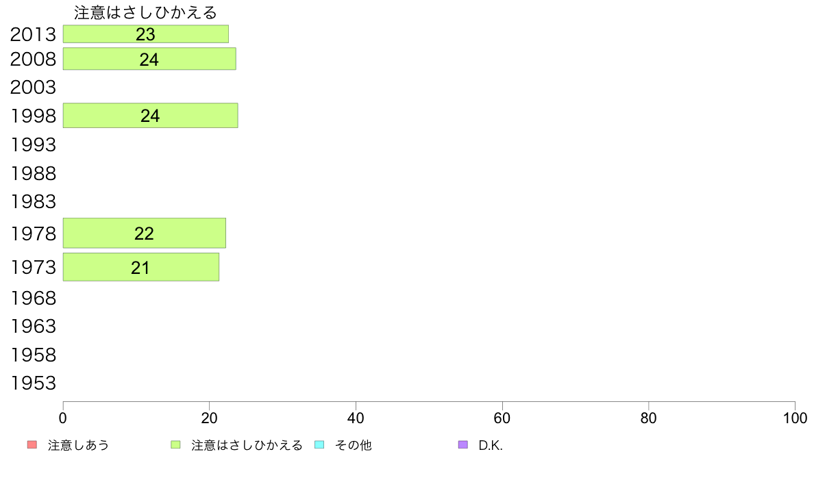814x504 pixels.
Task: Click the red 注意しあう legend swatch
Action: [32, 445]
